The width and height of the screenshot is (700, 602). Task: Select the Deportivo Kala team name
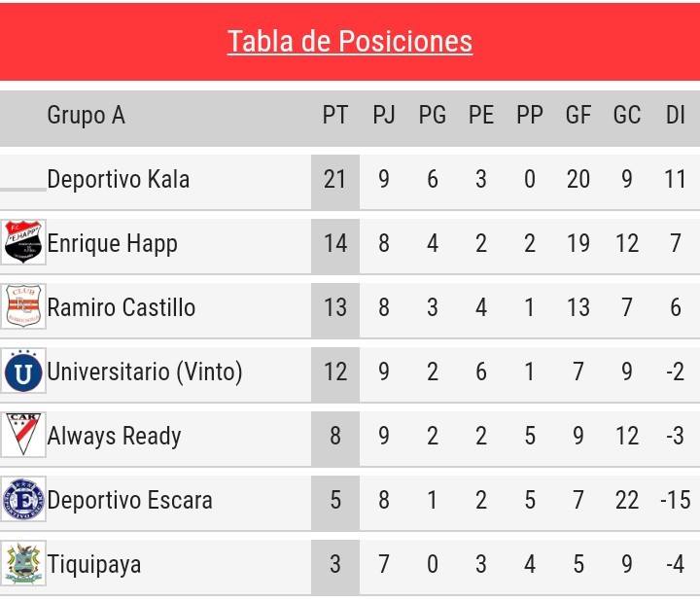(x=119, y=180)
